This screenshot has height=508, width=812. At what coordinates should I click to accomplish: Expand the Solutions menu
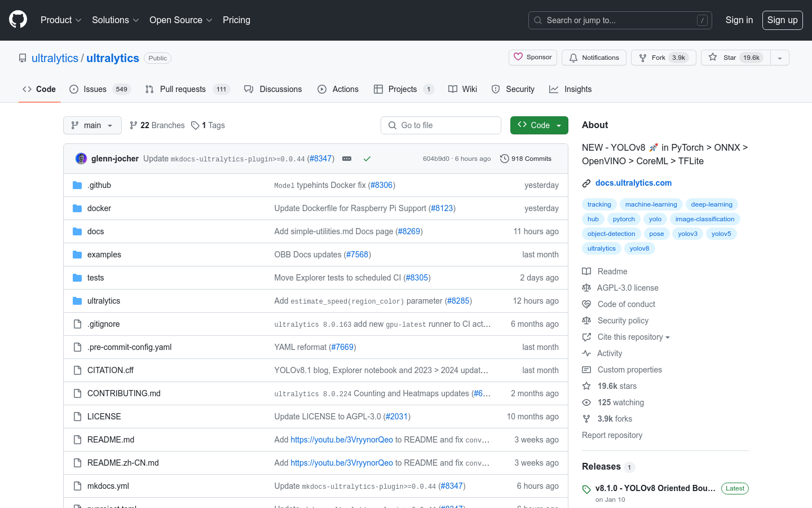coord(115,20)
